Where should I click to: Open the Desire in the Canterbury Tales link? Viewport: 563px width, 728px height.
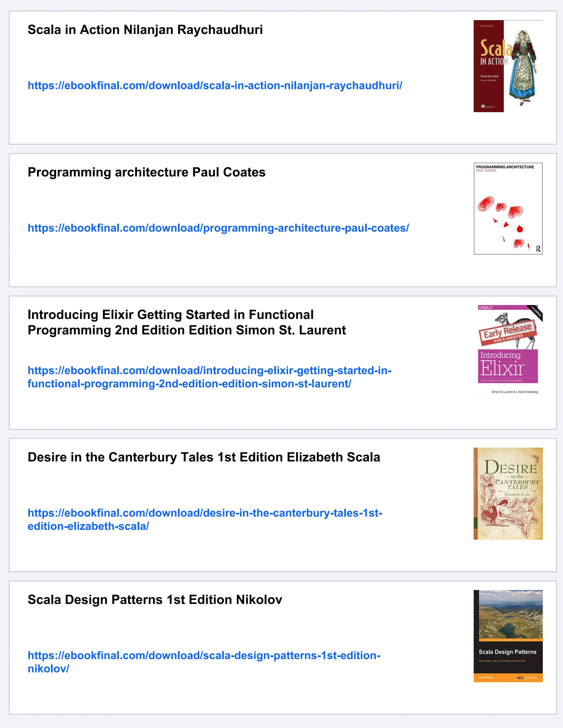coord(205,519)
